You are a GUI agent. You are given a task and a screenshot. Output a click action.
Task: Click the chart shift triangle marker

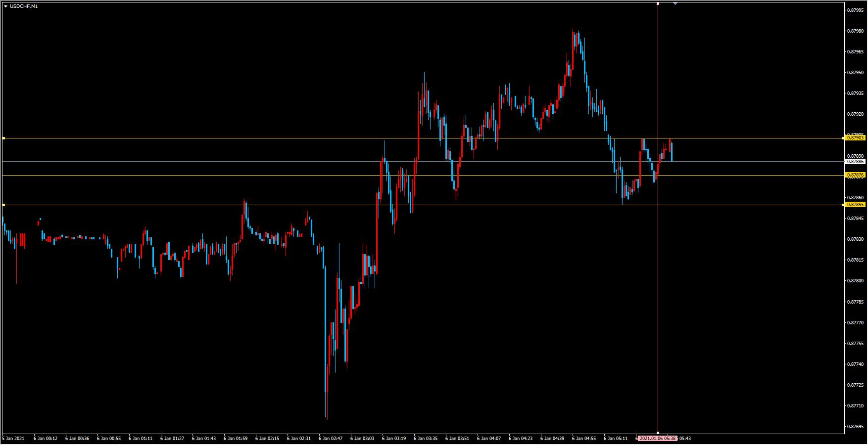[675, 3]
